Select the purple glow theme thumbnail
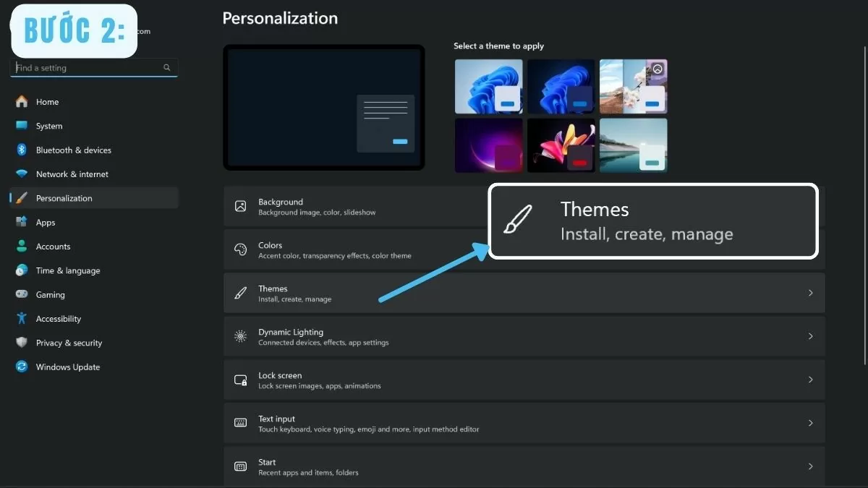This screenshot has width=868, height=488. (x=488, y=145)
